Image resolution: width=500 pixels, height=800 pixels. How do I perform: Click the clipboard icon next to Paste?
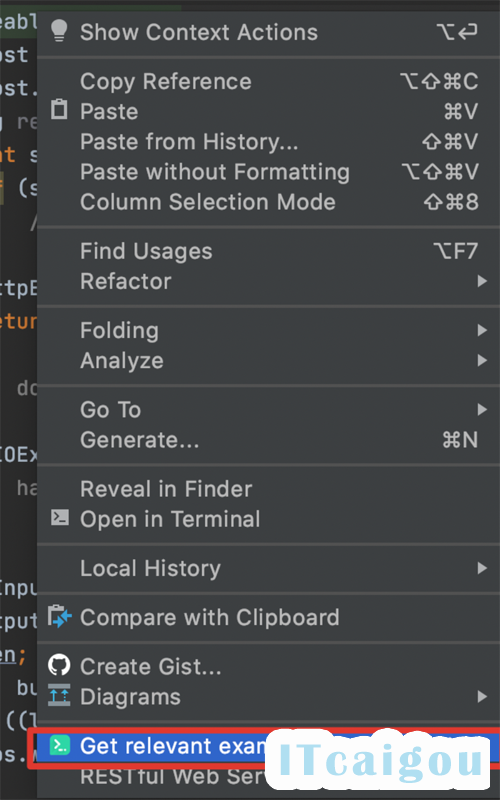pos(59,110)
